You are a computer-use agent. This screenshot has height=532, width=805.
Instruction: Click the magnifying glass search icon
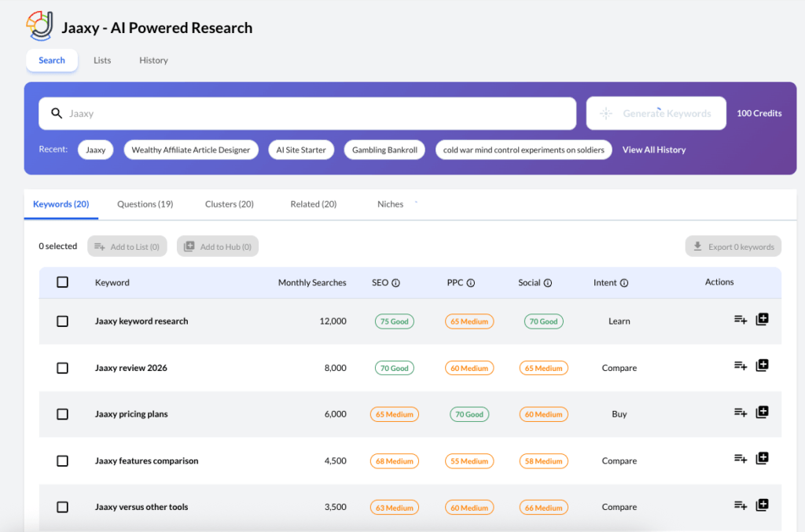pyautogui.click(x=57, y=112)
